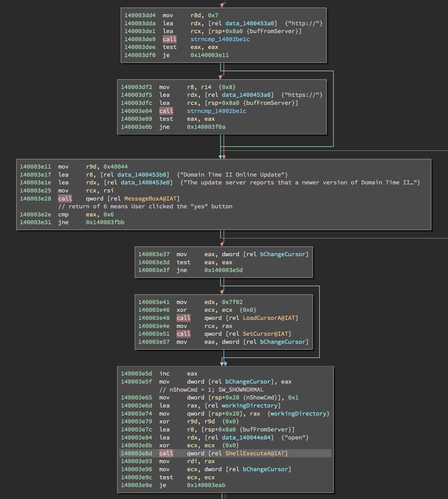Screen dimensions: 448x499
Task: Select data_1400453a8 holding the "https://" string
Action: pos(246,95)
